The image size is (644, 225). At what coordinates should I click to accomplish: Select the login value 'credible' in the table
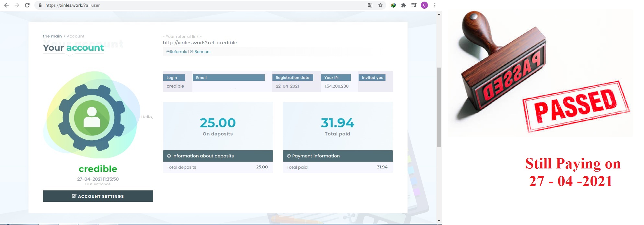(x=175, y=86)
